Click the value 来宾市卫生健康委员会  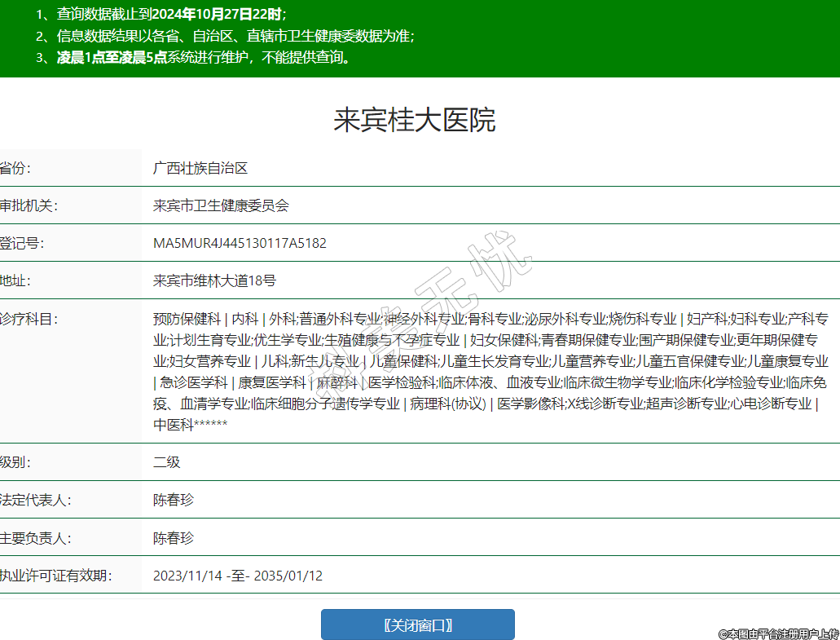click(x=221, y=205)
